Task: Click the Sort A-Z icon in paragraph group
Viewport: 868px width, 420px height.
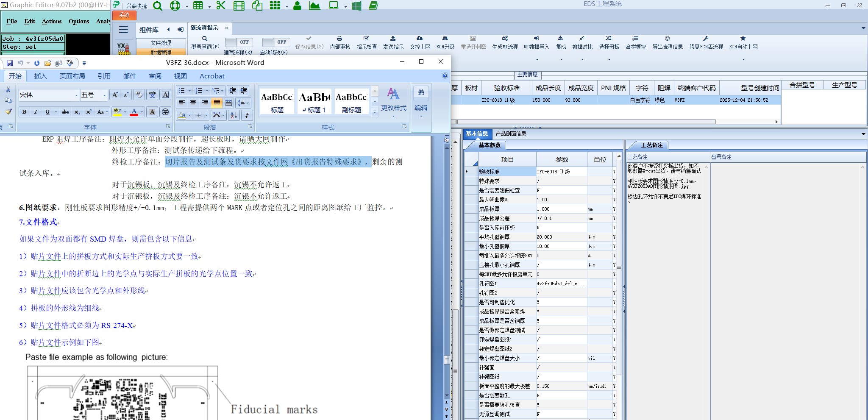Action: pos(234,115)
